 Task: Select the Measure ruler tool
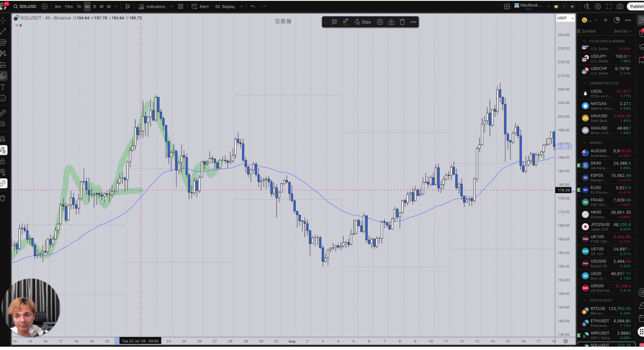click(3, 113)
